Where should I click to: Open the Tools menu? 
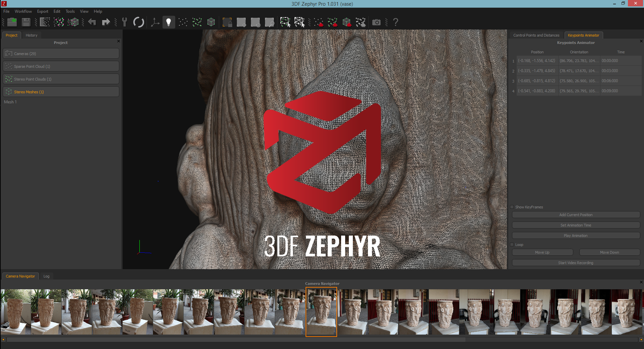(70, 11)
